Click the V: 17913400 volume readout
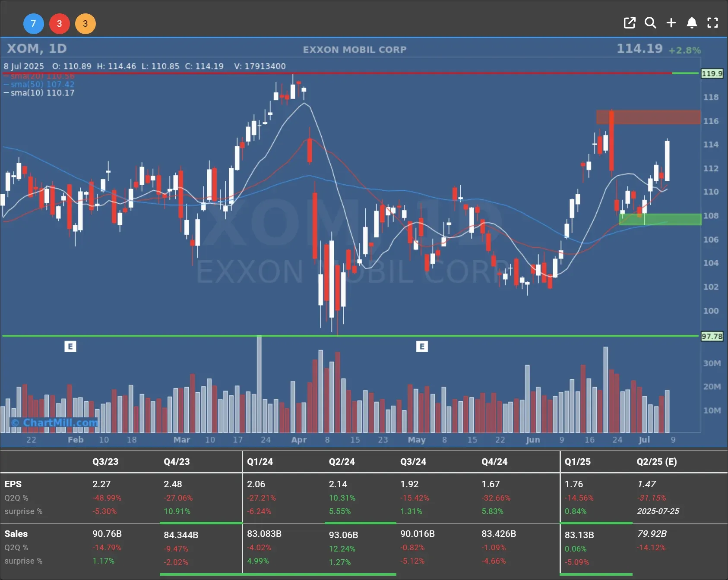Image resolution: width=728 pixels, height=580 pixels. coord(260,66)
